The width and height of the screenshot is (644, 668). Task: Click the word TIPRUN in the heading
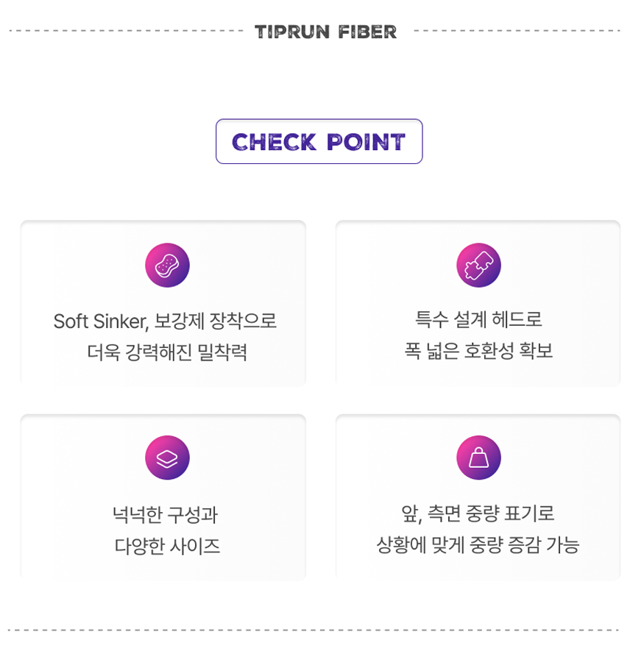(x=292, y=32)
